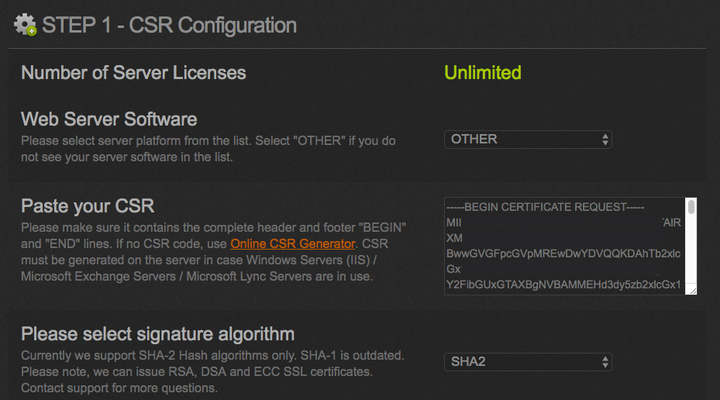Screen dimensions: 720x400
Task: Click the Please select signature algorithm heading
Action: pyautogui.click(x=158, y=334)
